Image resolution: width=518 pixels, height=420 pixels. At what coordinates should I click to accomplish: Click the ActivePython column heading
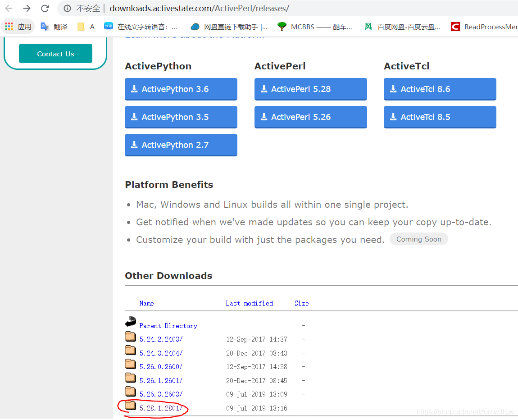[158, 66]
